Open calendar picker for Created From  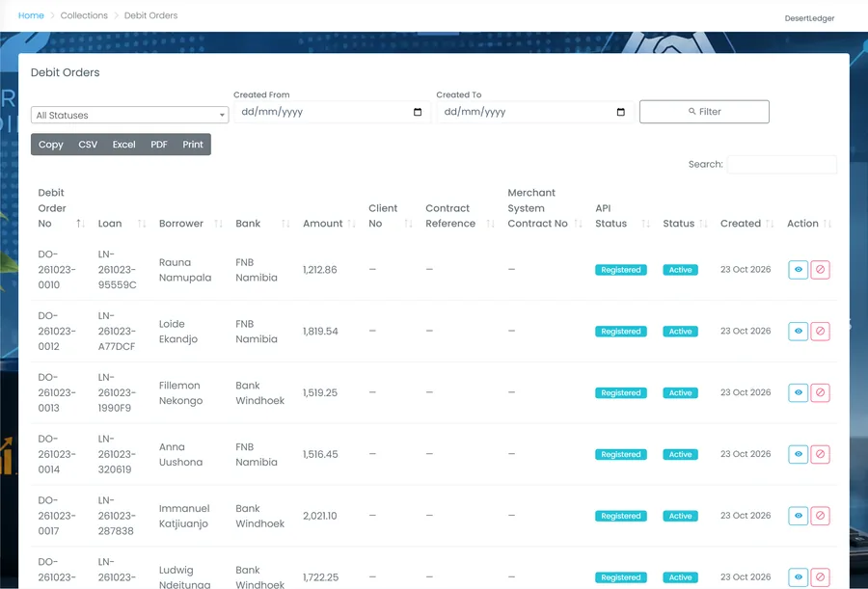418,112
